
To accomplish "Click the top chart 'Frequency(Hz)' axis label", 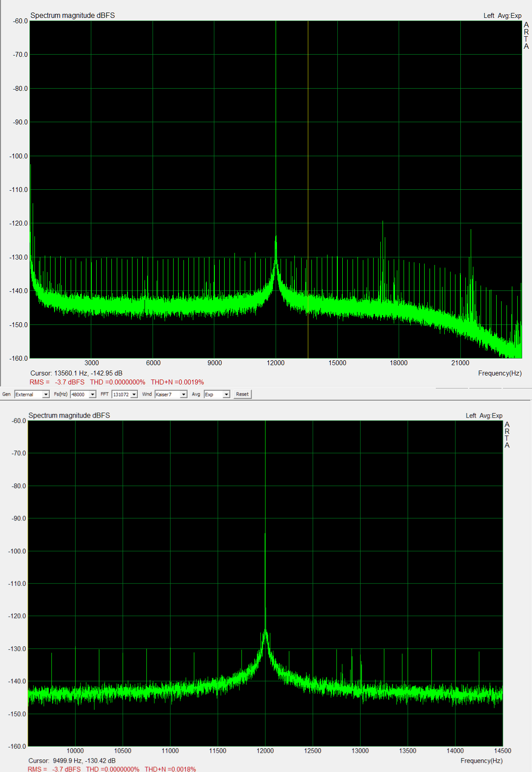I will pos(500,373).
